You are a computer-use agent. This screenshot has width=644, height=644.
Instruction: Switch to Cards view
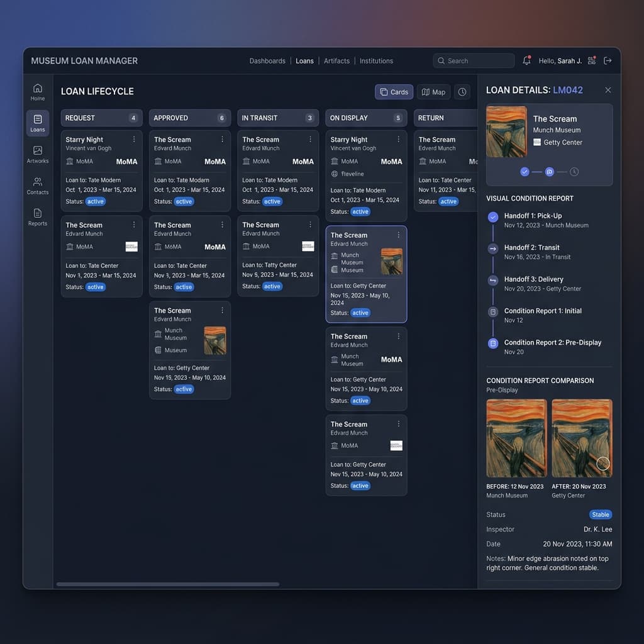[x=394, y=92]
